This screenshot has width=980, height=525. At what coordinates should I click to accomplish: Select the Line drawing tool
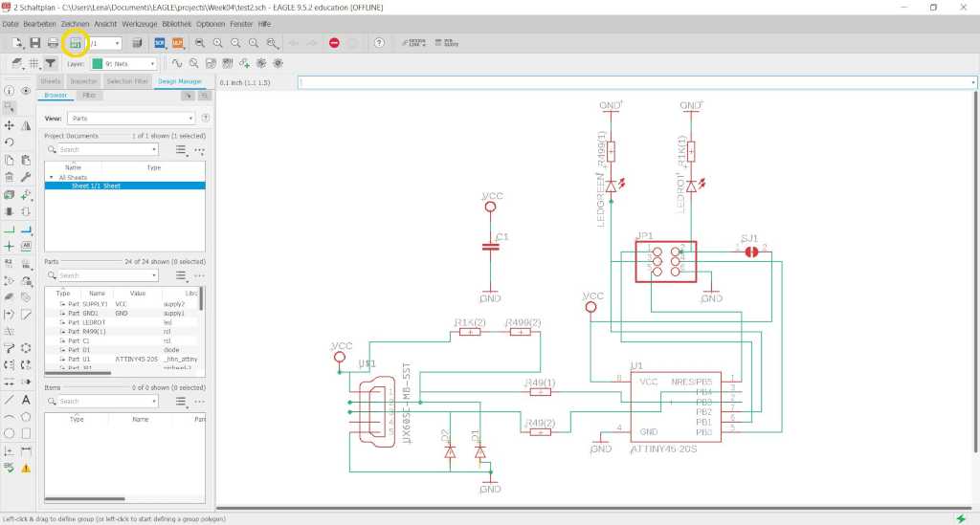tap(9, 400)
